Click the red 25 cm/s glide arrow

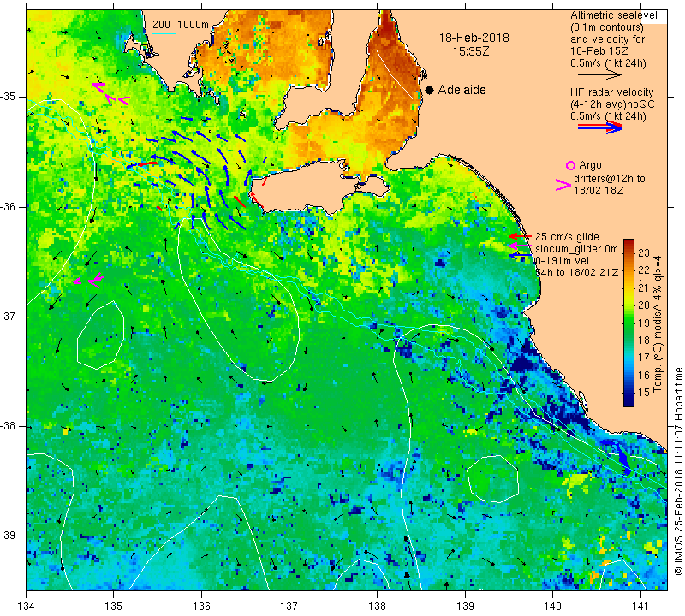point(521,236)
